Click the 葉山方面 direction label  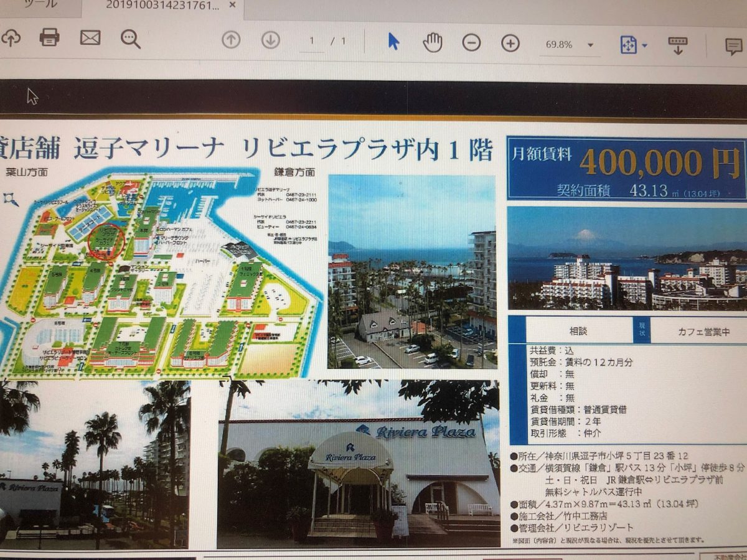point(26,171)
